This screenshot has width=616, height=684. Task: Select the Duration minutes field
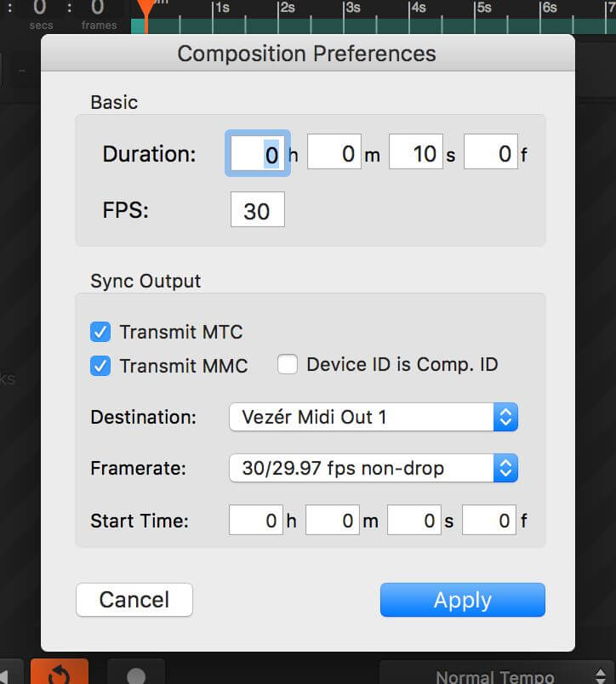click(x=334, y=151)
